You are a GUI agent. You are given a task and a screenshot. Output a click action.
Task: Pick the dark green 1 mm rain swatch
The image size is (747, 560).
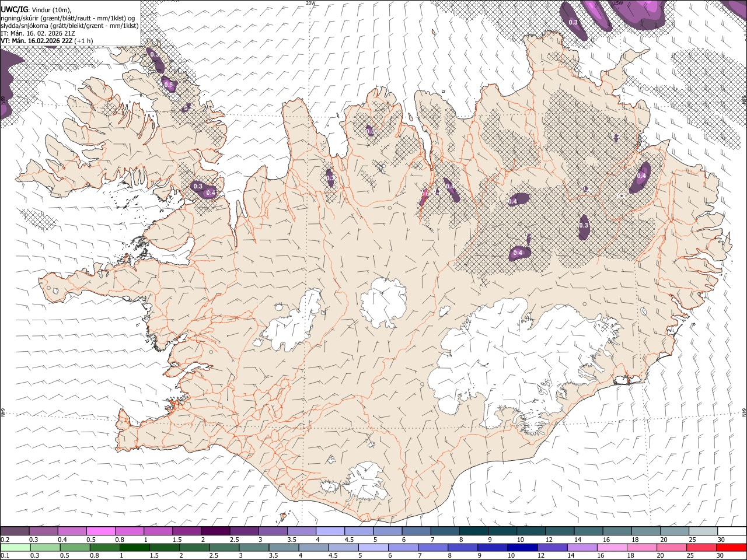point(134,547)
